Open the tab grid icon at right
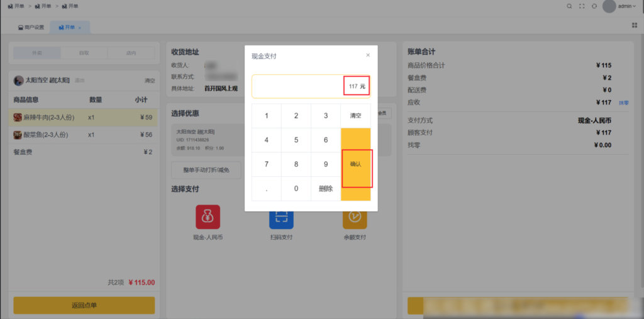644x319 pixels. [x=634, y=26]
